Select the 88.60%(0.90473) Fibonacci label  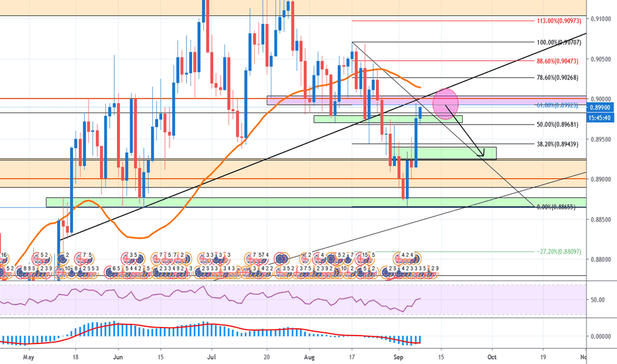coord(557,62)
